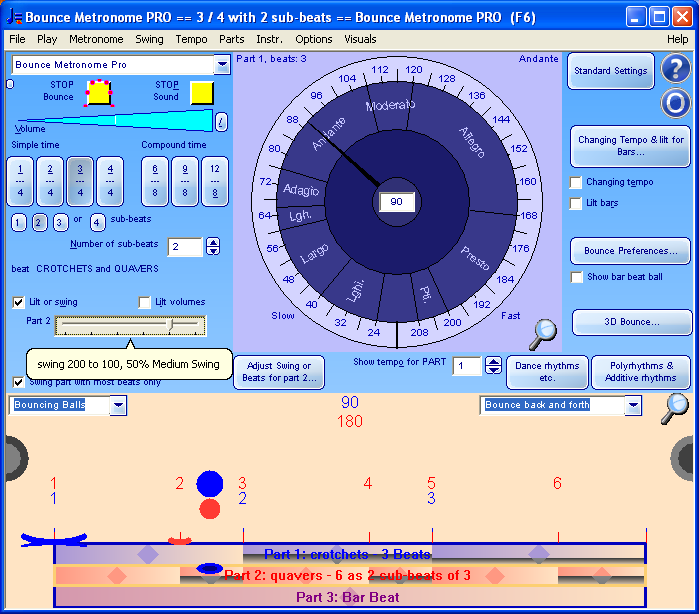Viewport: 699px width, 614px height.
Task: Choose 2 sub-beats round button
Action: (39, 222)
